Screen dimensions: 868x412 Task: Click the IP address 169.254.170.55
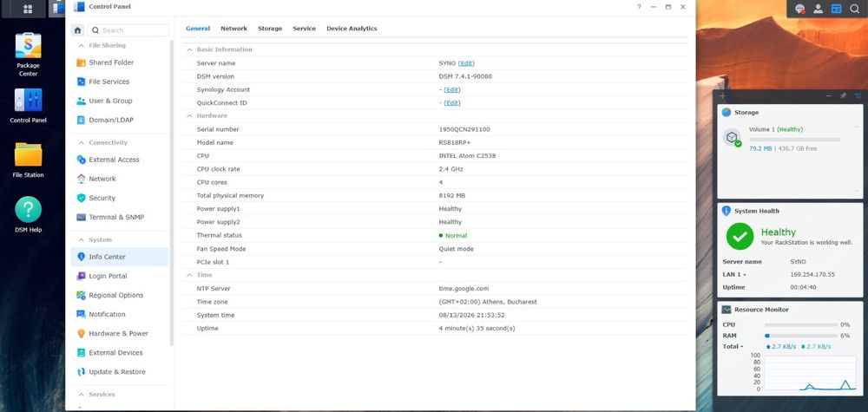click(x=812, y=274)
